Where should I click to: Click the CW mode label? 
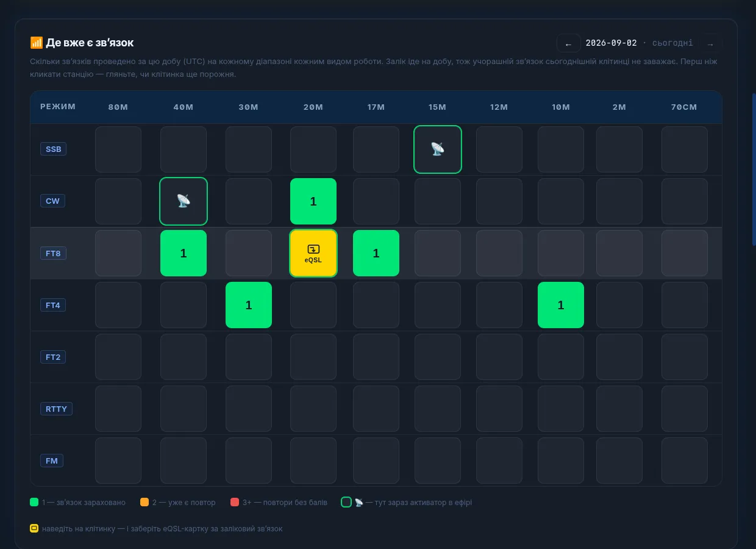click(52, 201)
